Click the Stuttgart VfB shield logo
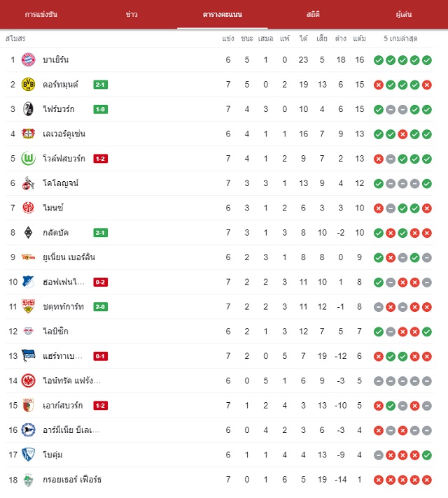This screenshot has height=498, width=448. pyautogui.click(x=28, y=306)
